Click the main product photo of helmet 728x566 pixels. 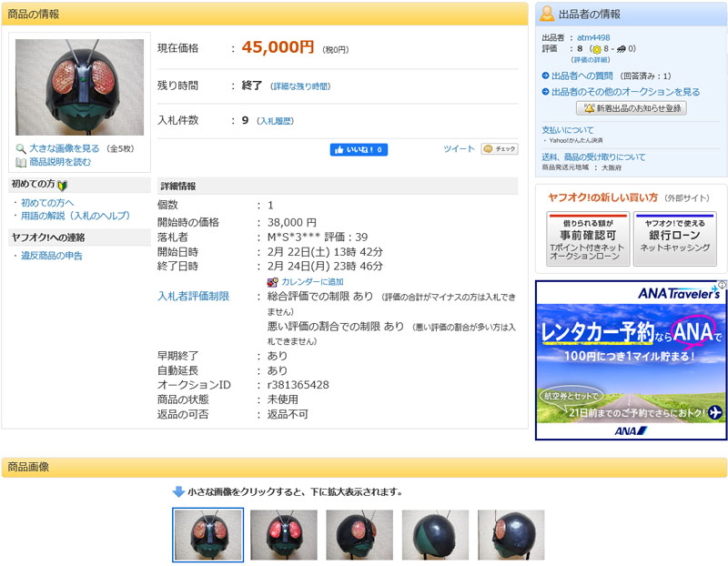pyautogui.click(x=79, y=86)
